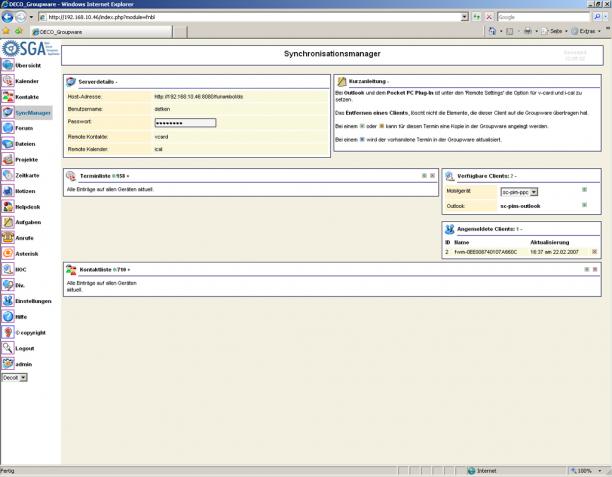Expand the address bar URL dropdown
Image resolution: width=612 pixels, height=477 pixels.
(464, 17)
